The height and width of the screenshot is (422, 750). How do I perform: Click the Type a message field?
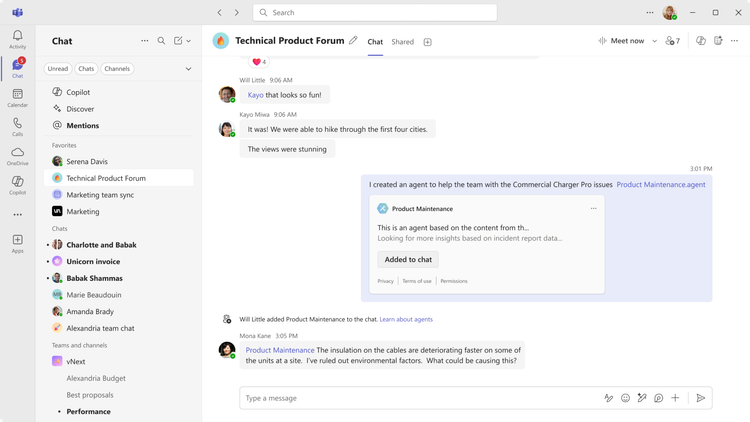[x=420, y=398]
